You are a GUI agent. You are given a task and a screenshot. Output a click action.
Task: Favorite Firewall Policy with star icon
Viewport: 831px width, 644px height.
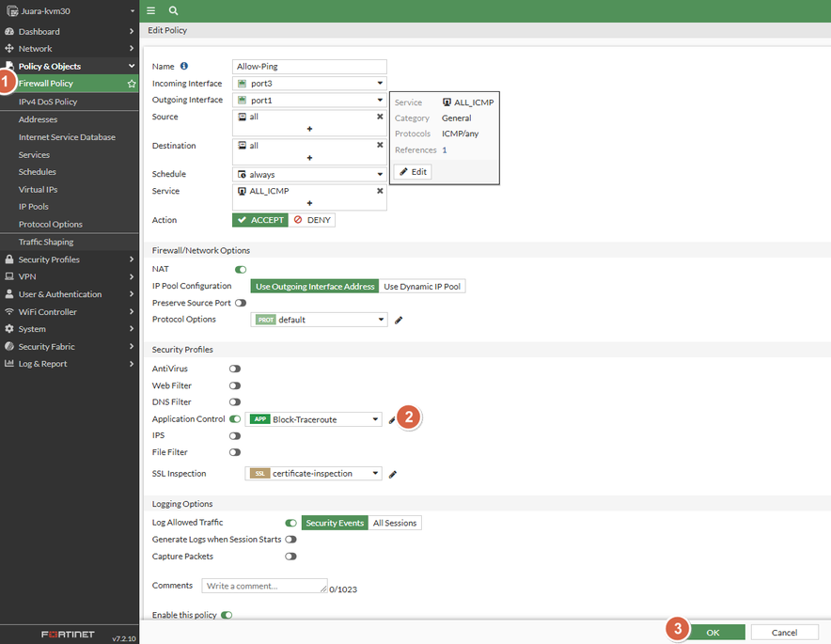tap(132, 84)
